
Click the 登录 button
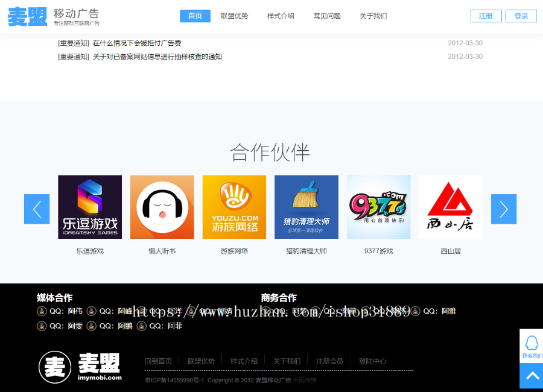coord(521,16)
